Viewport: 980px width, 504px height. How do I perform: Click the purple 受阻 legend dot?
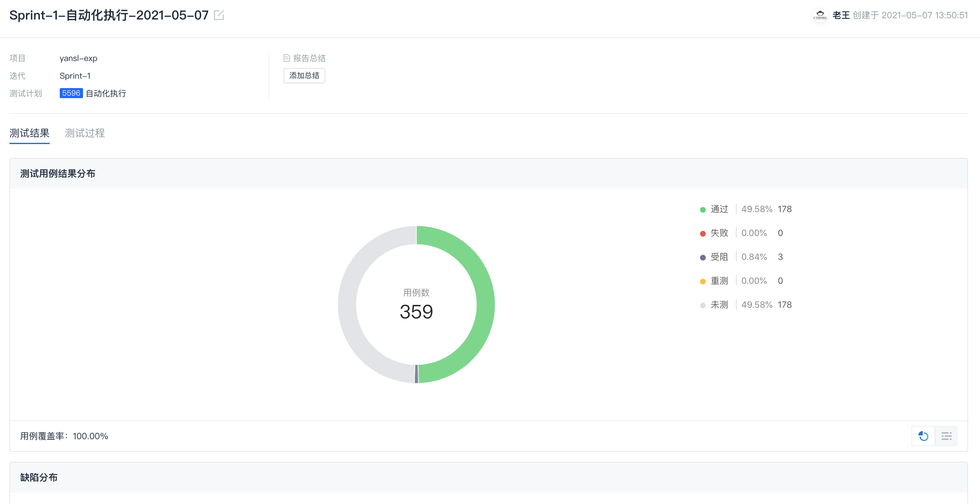coord(703,258)
